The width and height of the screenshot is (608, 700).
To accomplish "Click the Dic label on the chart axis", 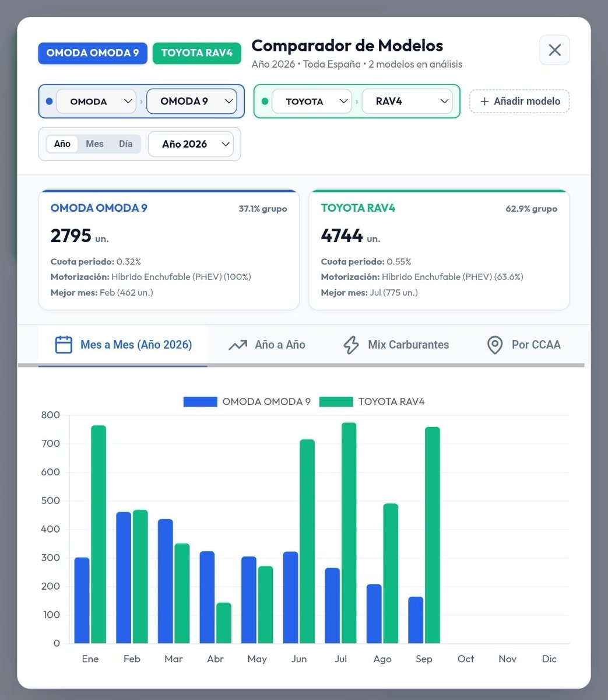I will pos(549,659).
